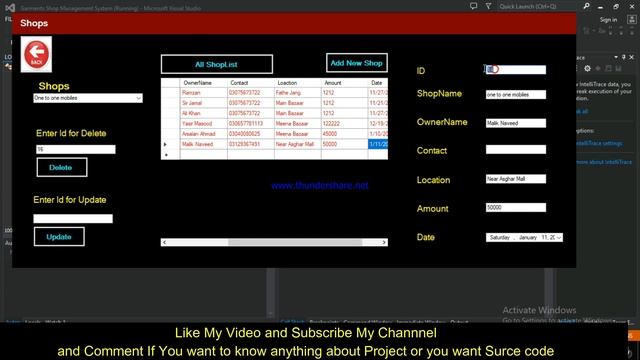Click the Quick Launch magnifier icon
Viewport: 640px width, 360px height.
click(x=586, y=6)
